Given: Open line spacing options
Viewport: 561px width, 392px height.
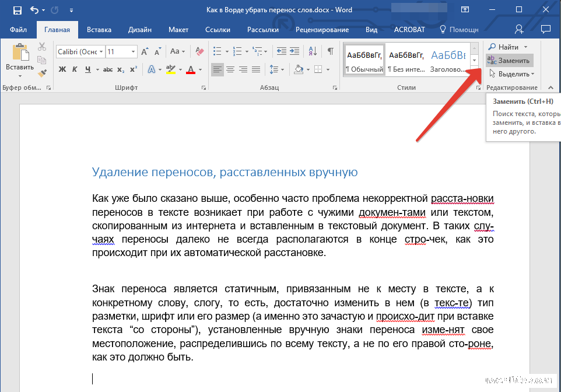Looking at the screenshot, I should [x=276, y=69].
